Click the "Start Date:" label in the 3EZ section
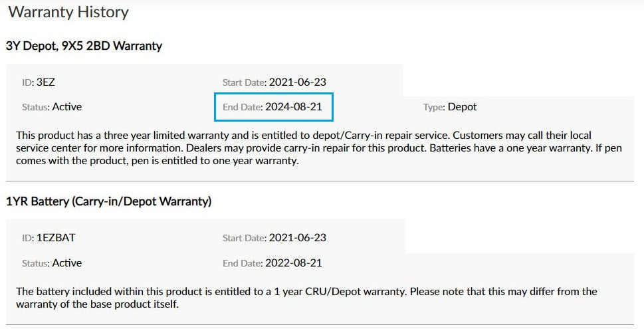This screenshot has width=644, height=329. click(244, 83)
